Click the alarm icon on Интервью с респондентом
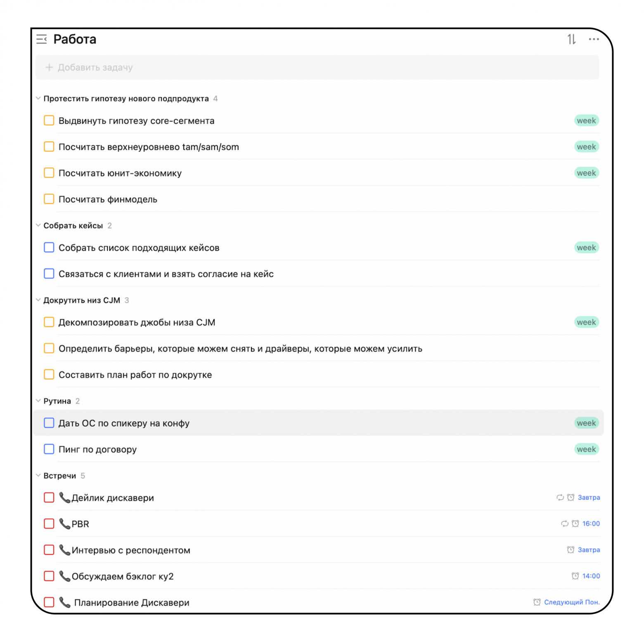The width and height of the screenshot is (644, 644). (x=571, y=550)
